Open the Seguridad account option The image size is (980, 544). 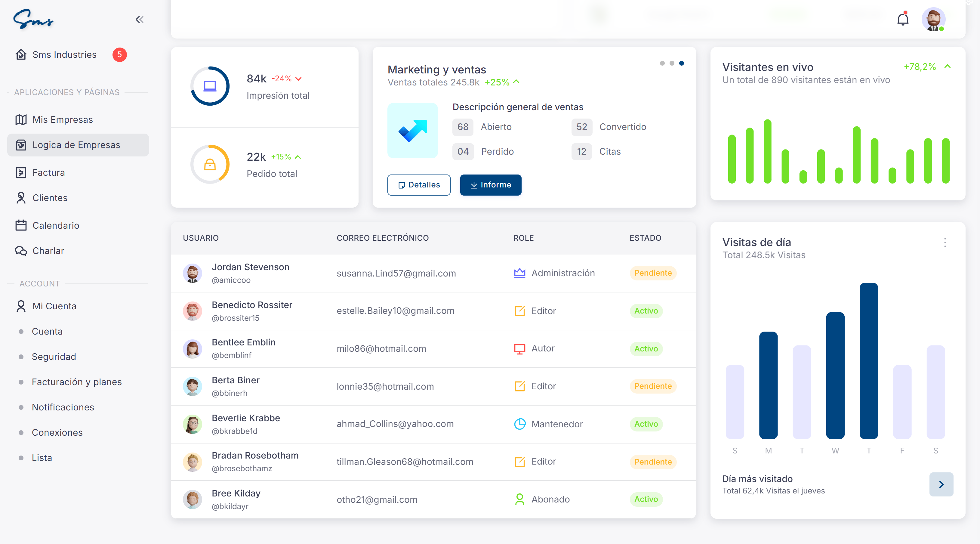click(x=54, y=357)
